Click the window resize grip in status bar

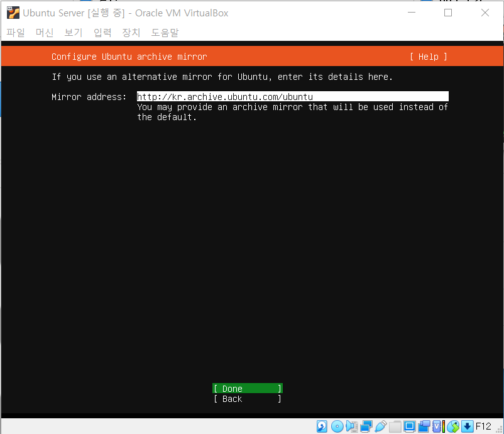(x=499, y=430)
